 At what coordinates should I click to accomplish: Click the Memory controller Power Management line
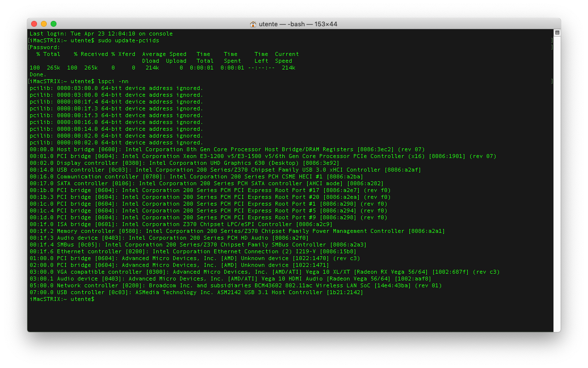click(x=238, y=231)
